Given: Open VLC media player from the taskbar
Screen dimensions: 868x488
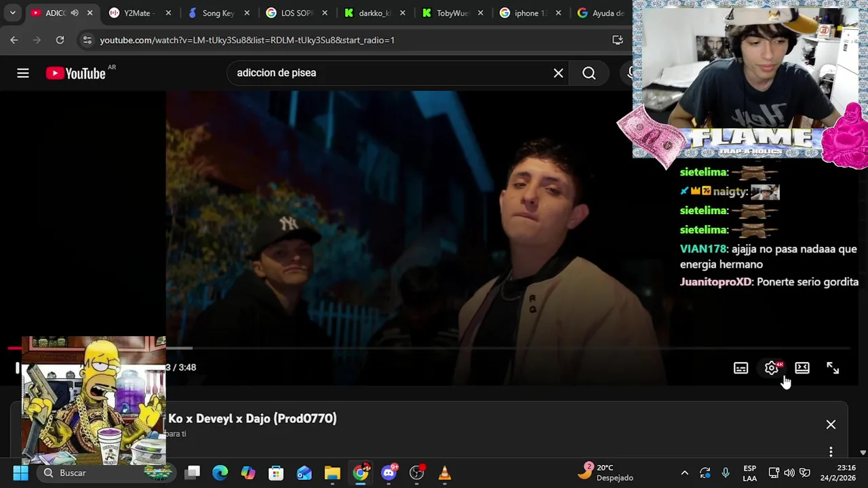Looking at the screenshot, I should tap(445, 472).
